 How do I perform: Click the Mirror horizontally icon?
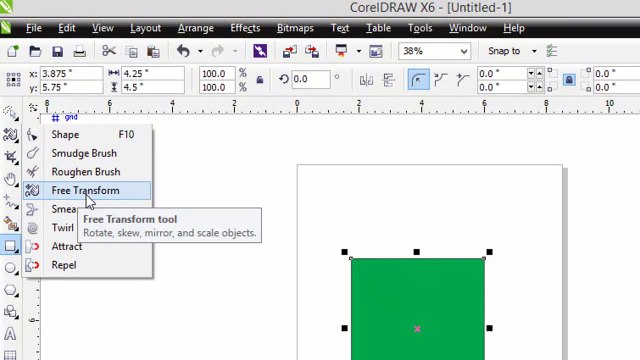(x=366, y=80)
